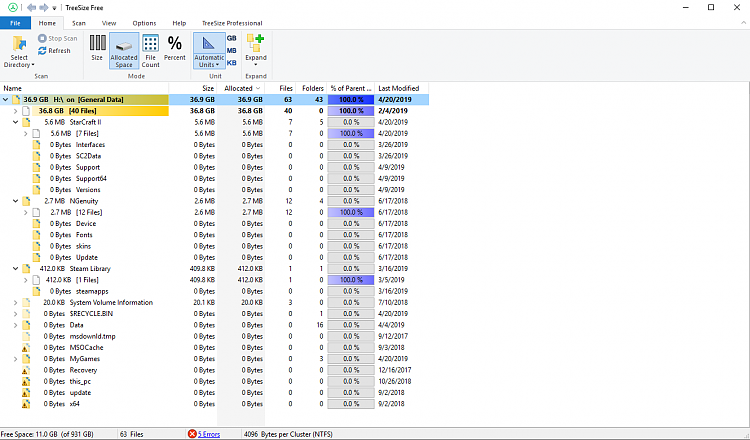Screen dimensions: 750x440
Task: Sort by the Name column header
Action: tap(84, 88)
